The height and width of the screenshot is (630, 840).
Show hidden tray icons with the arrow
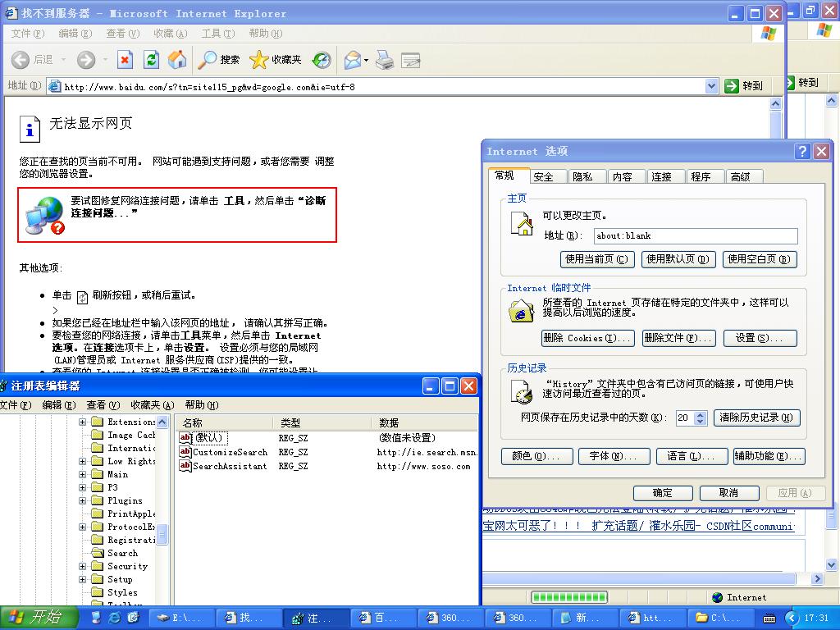tap(792, 619)
